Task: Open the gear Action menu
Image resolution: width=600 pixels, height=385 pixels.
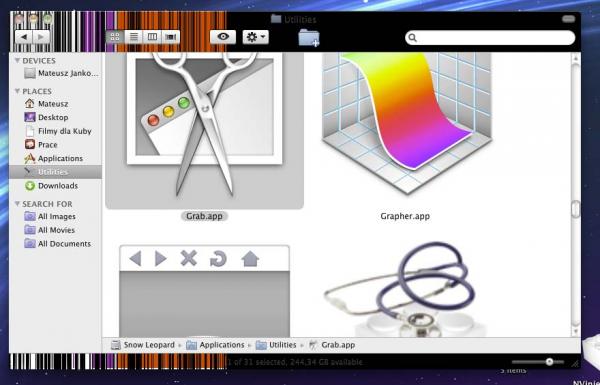Action: point(255,37)
